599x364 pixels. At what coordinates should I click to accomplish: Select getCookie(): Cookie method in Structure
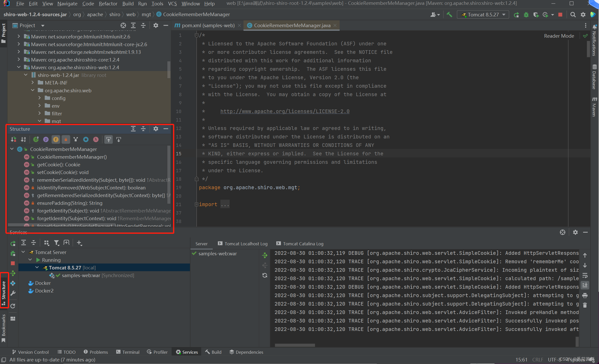click(x=59, y=165)
